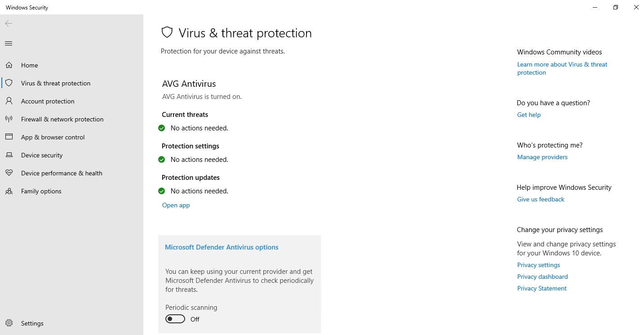Turn on the Periodic scanning toggle

coord(175,319)
